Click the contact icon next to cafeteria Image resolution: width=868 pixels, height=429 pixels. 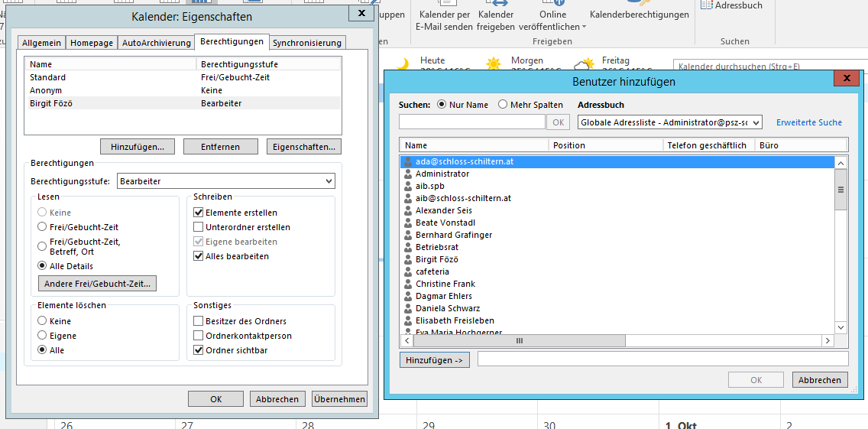coord(408,272)
